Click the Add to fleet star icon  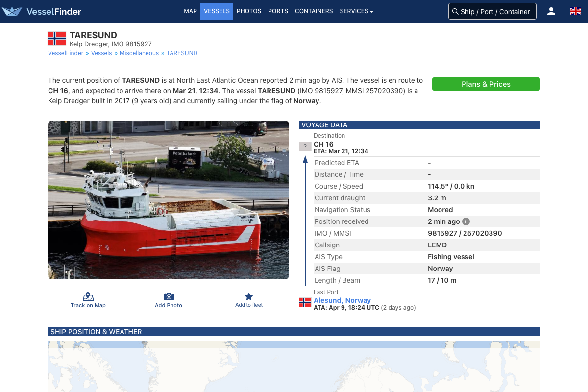click(x=249, y=296)
